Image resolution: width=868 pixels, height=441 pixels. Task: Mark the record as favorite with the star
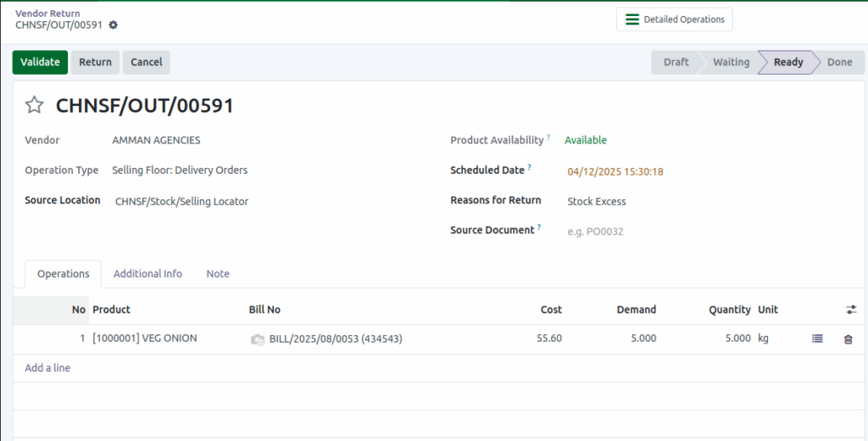[x=34, y=104]
